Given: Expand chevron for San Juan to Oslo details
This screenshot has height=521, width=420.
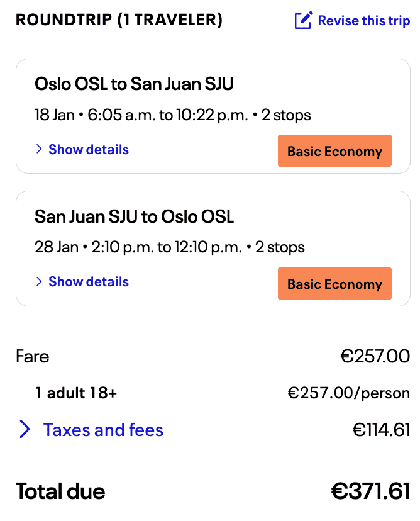Looking at the screenshot, I should pos(39,282).
